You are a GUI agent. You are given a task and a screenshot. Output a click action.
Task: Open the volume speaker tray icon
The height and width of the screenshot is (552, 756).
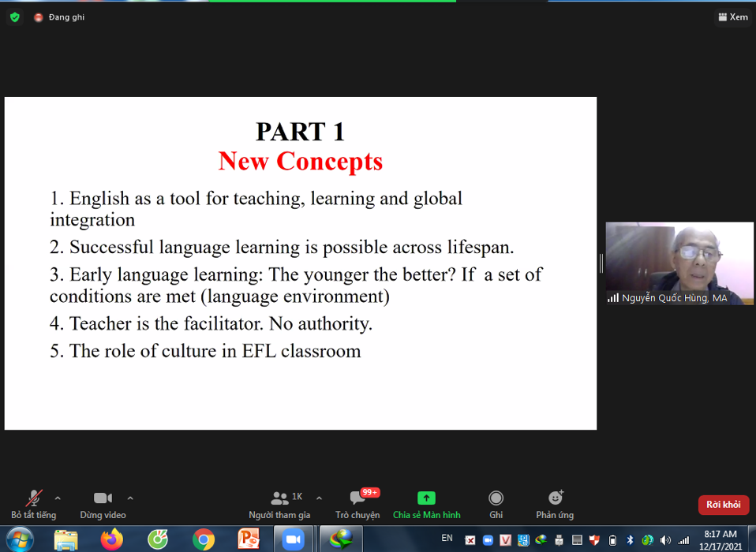(x=664, y=540)
